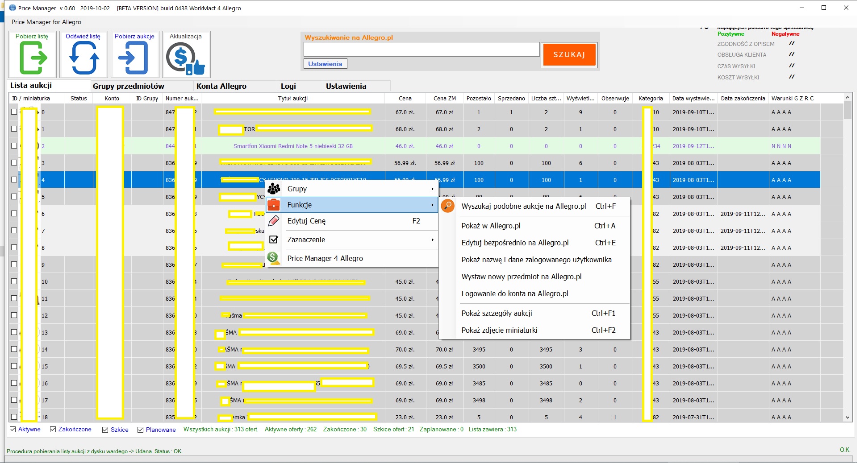Click the table scrollbar down arrow
The image size is (868, 463).
click(x=847, y=418)
